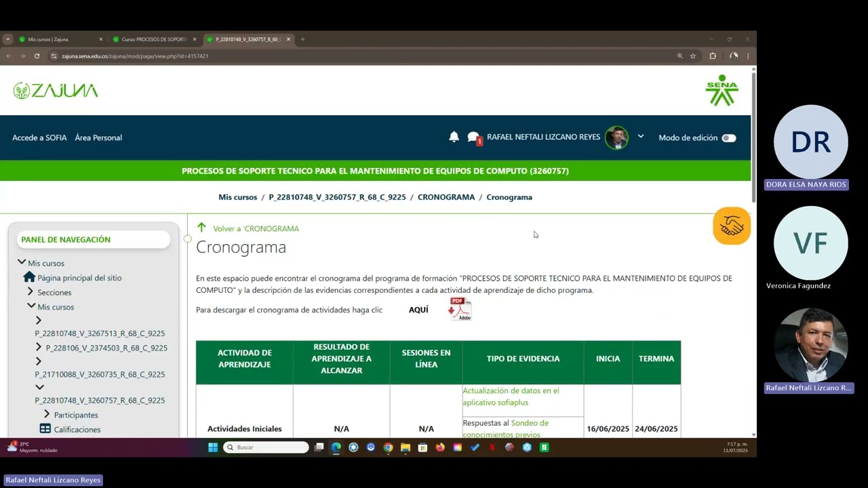868x488 pixels.
Task: Expand the Participantes node
Action: coord(47,414)
